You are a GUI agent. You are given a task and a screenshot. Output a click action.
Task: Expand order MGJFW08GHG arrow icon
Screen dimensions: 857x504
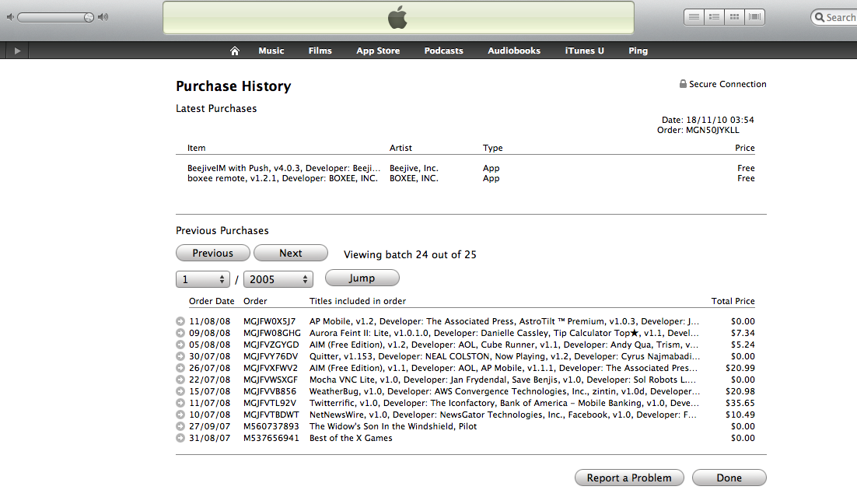coord(180,333)
